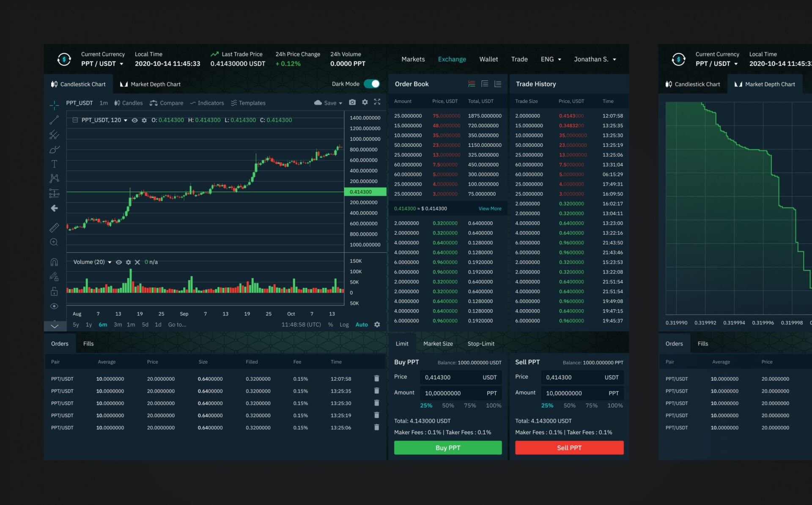Open Jonathan S. account menu
The width and height of the screenshot is (812, 505).
click(595, 59)
